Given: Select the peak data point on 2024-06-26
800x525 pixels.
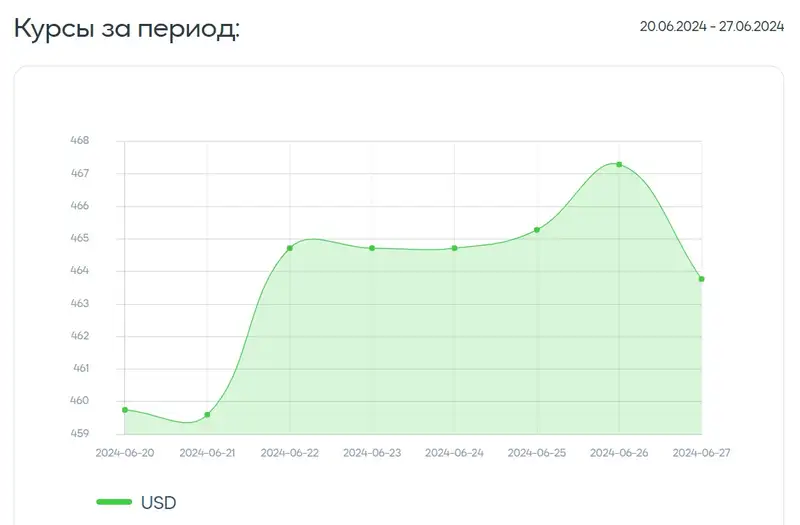Looking at the screenshot, I should (619, 164).
